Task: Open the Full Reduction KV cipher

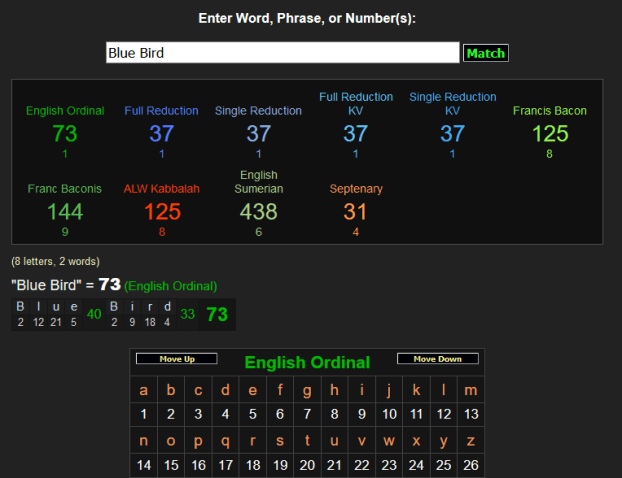Action: click(x=356, y=104)
